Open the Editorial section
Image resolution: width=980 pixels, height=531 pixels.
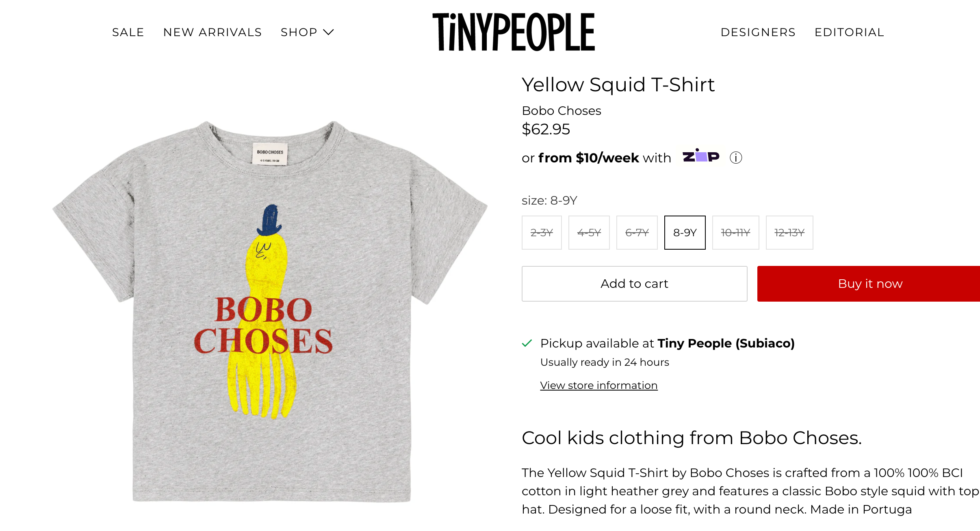849,32
